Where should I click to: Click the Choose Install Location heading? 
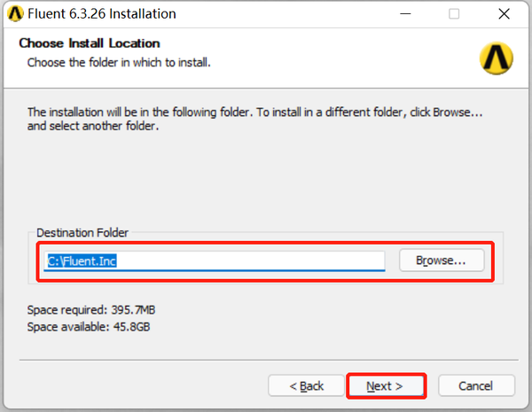pyautogui.click(x=90, y=43)
